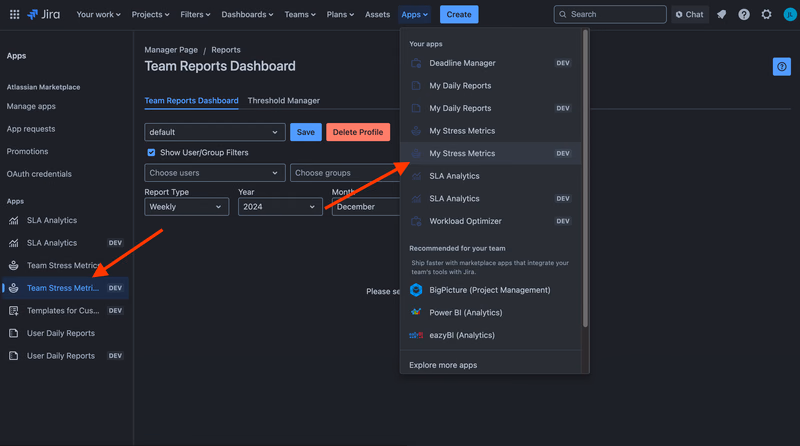This screenshot has height=446, width=800.
Task: Click into the Search field
Action: click(x=610, y=14)
